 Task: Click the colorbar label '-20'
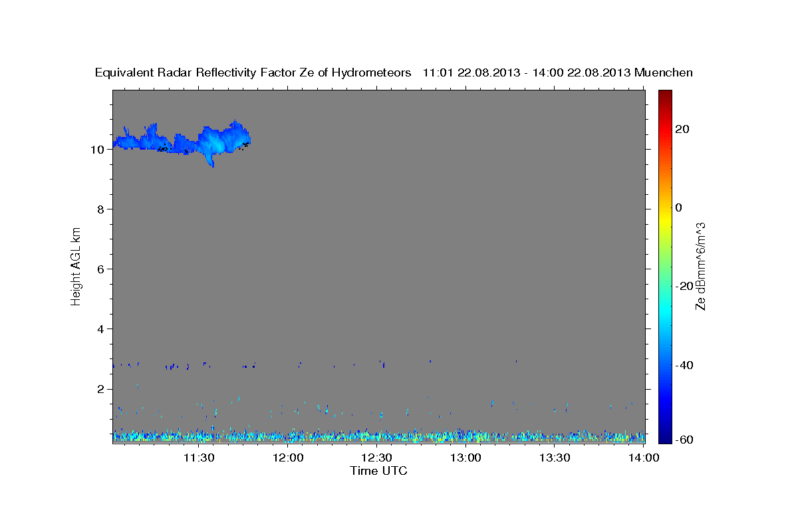coord(684,286)
